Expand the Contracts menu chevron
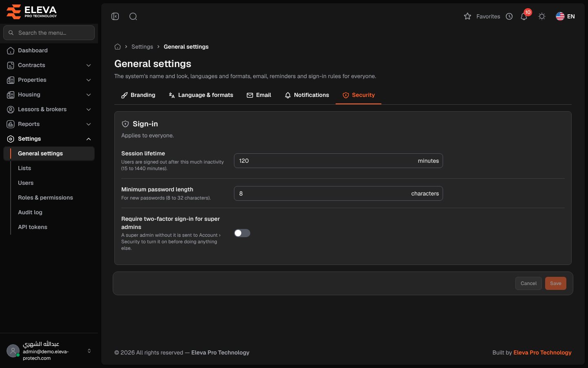588x368 pixels. click(89, 65)
